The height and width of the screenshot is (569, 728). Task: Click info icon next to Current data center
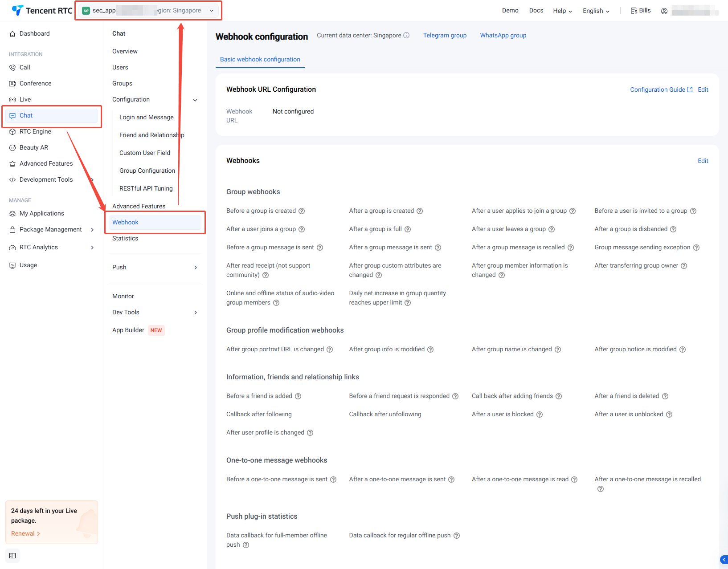click(x=406, y=36)
